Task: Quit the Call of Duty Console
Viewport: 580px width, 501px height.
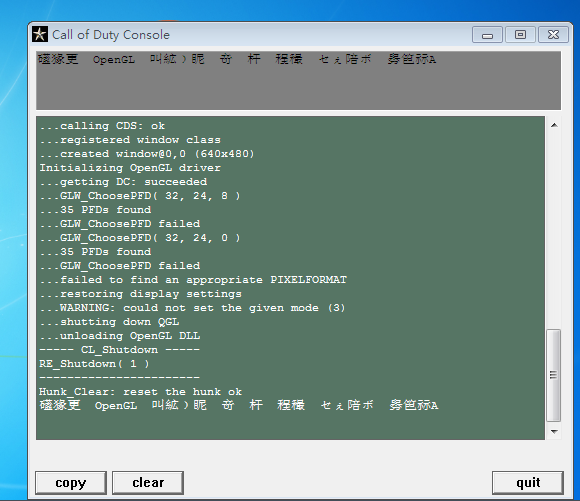Action: [528, 482]
